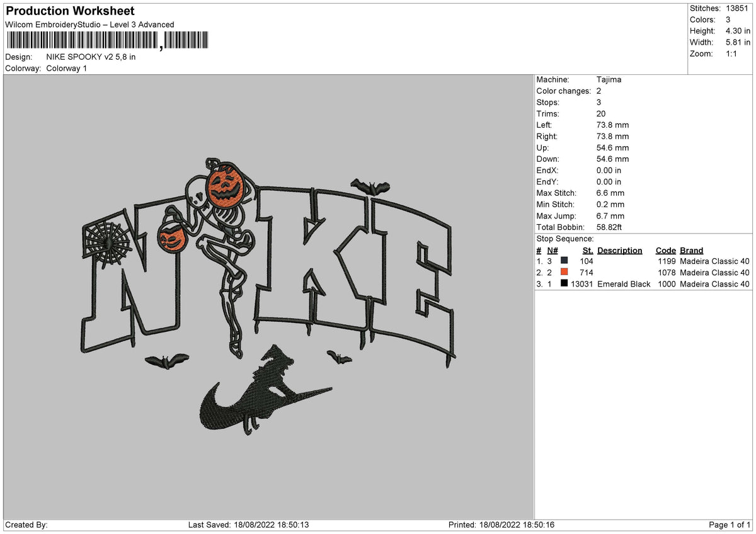Click the "St." column header
The width and height of the screenshot is (756, 534).
[x=588, y=250]
